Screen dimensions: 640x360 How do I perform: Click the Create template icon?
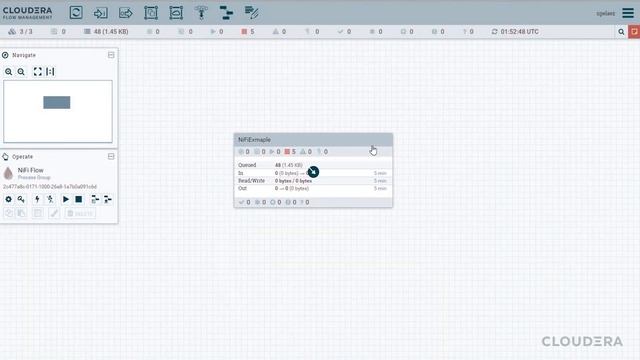(95, 199)
